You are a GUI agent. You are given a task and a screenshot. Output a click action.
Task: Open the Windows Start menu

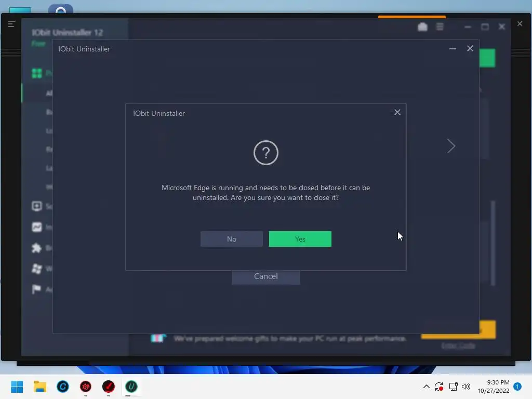[x=17, y=387]
